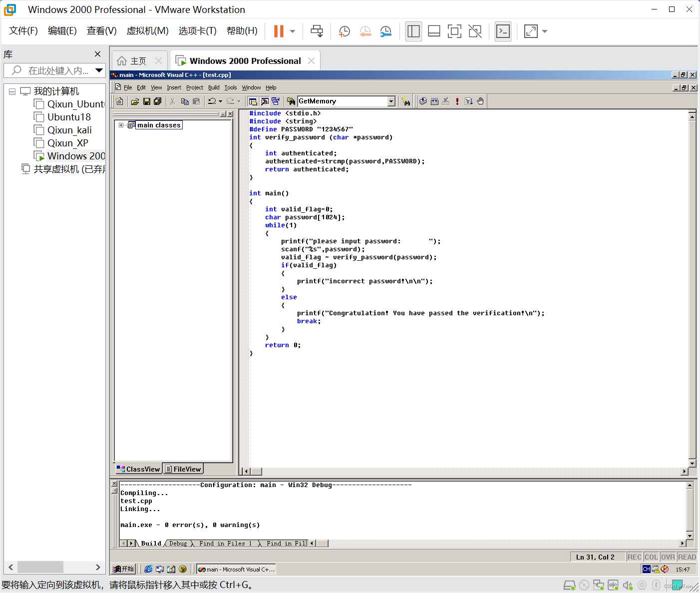Switch to Find in Files 1 tab
Viewport: 700px width, 593px height.
pyautogui.click(x=225, y=544)
